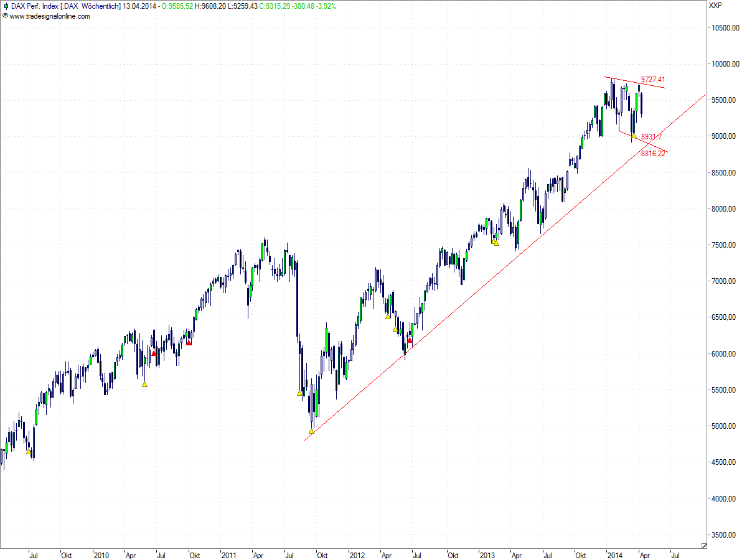Select the red triangle marker near the mid-2012 lows
This screenshot has width=747, height=560.
(x=410, y=341)
